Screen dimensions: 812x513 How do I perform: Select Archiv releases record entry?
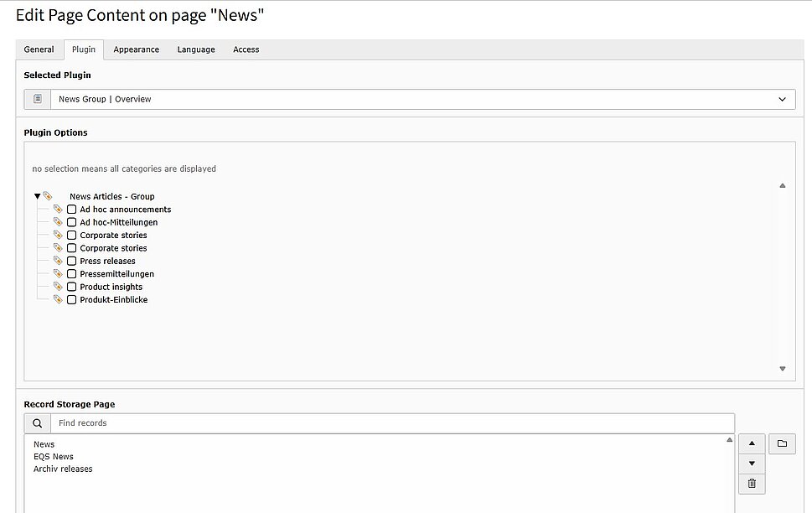point(63,469)
